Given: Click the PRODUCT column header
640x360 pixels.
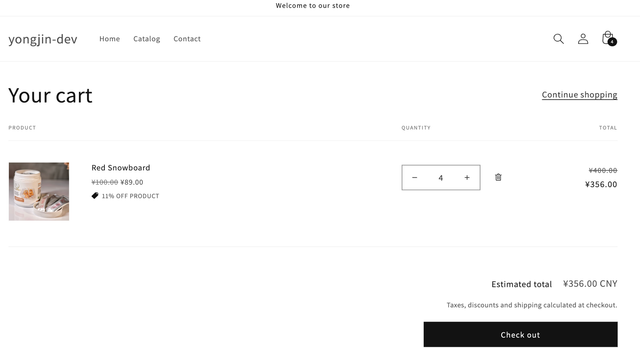Looking at the screenshot, I should coord(22,128).
